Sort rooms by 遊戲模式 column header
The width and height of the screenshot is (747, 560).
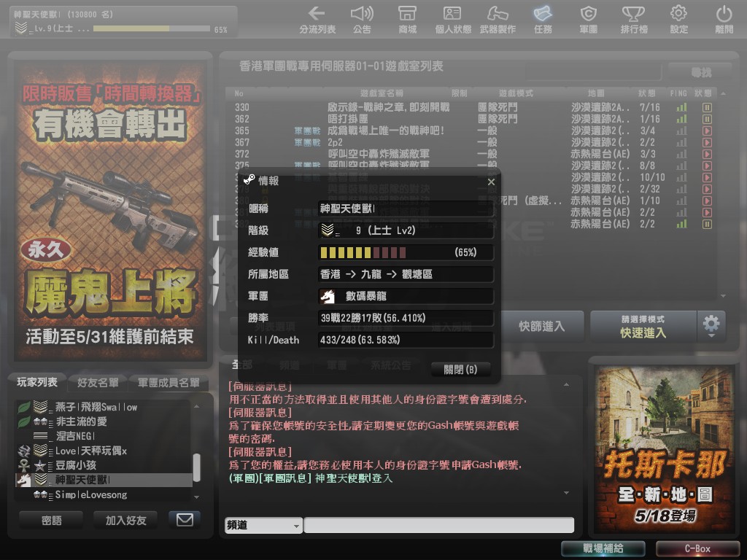tap(516, 93)
